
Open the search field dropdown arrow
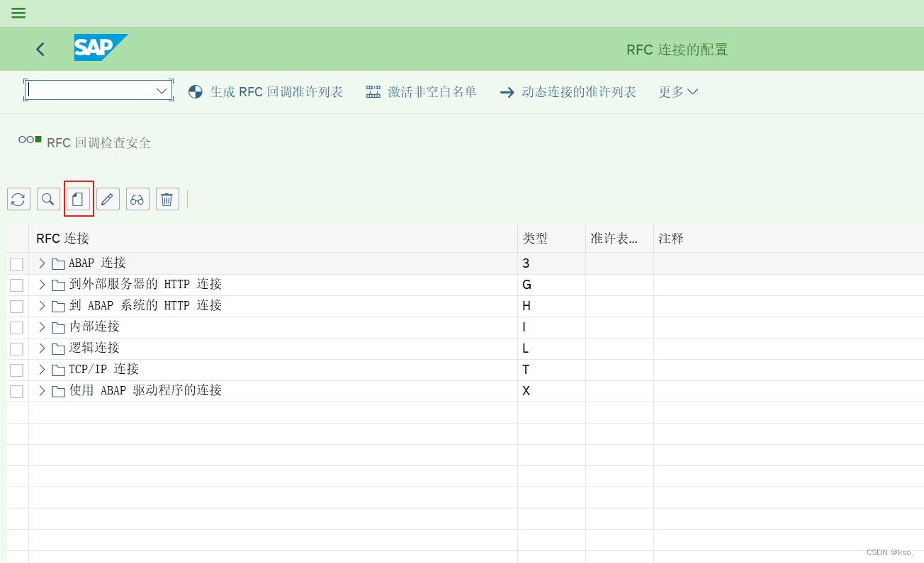[162, 90]
